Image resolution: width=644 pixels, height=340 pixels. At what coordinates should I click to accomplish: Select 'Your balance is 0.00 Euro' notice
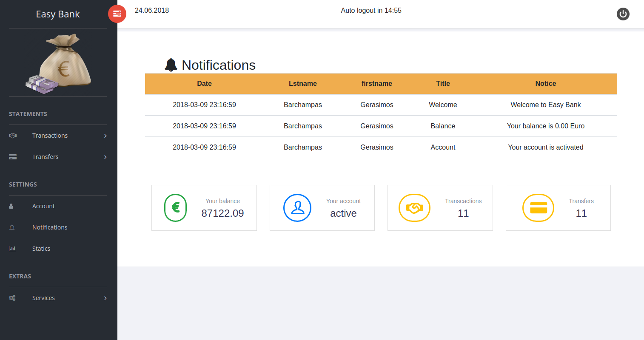[546, 126]
